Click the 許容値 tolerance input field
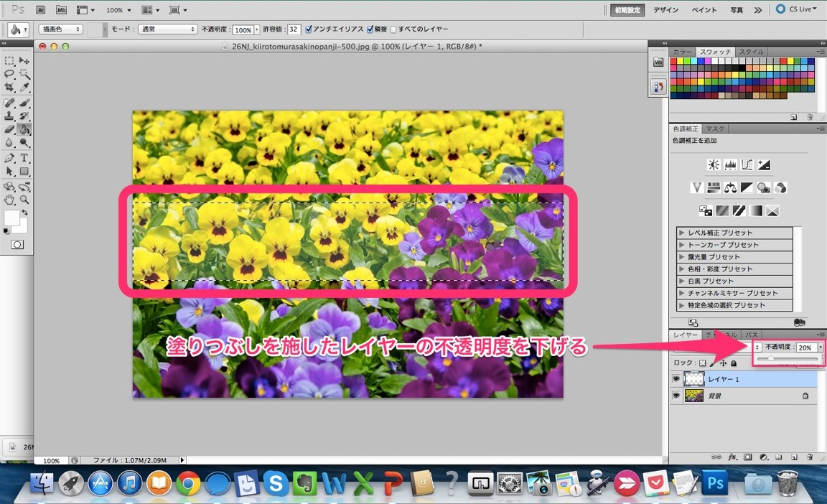The height and width of the screenshot is (504, 827). pos(294,29)
